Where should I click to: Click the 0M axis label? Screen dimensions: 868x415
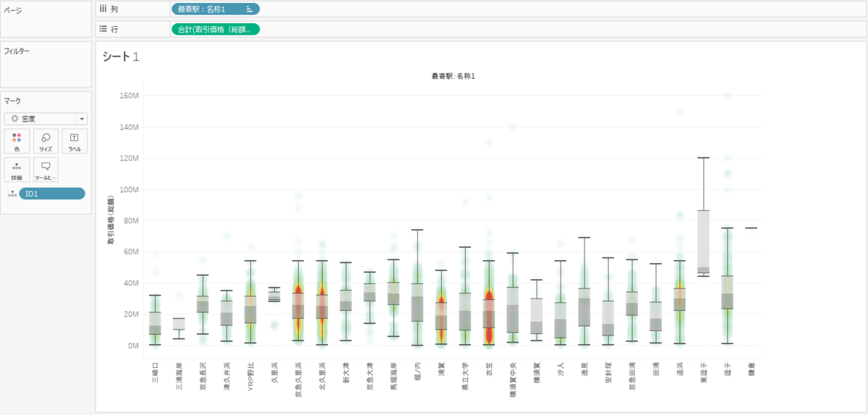click(134, 346)
